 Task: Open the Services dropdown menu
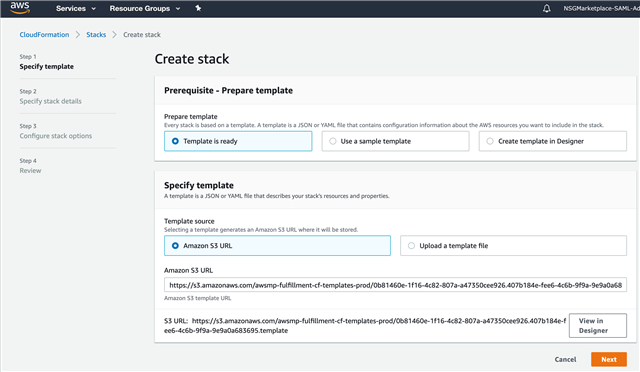pyautogui.click(x=76, y=8)
